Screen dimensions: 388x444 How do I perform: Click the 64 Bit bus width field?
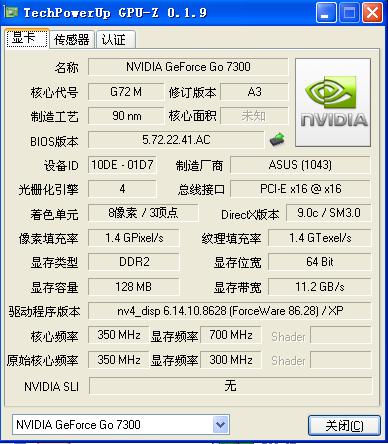coord(320,262)
